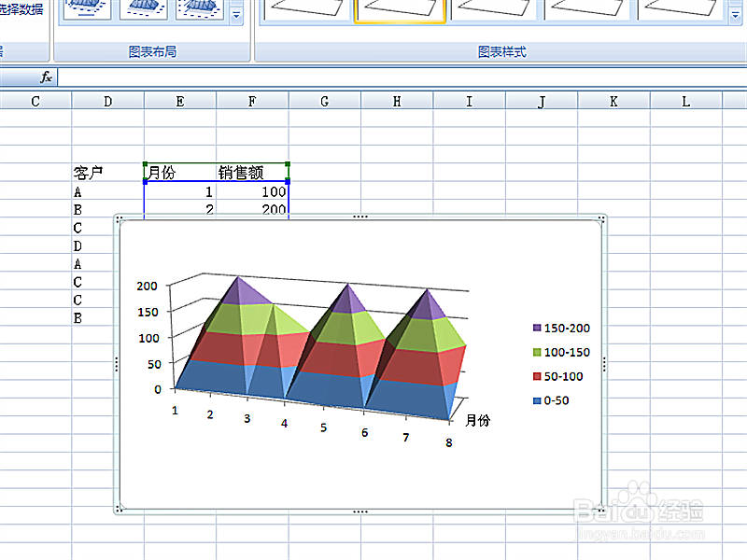
Task: Click the chart's top-center resize handle
Action: click(360, 217)
